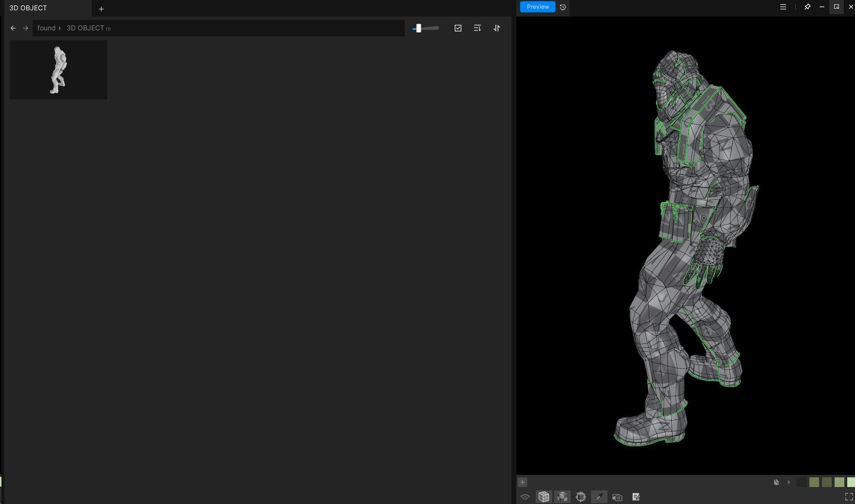This screenshot has height=504, width=855.
Task: Select the 3D character thumbnail
Action: 58,70
